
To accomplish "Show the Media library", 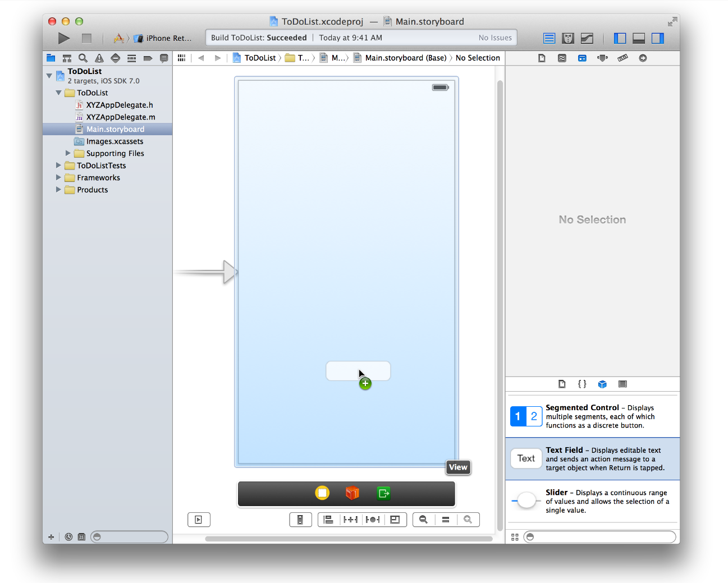I will pos(622,384).
